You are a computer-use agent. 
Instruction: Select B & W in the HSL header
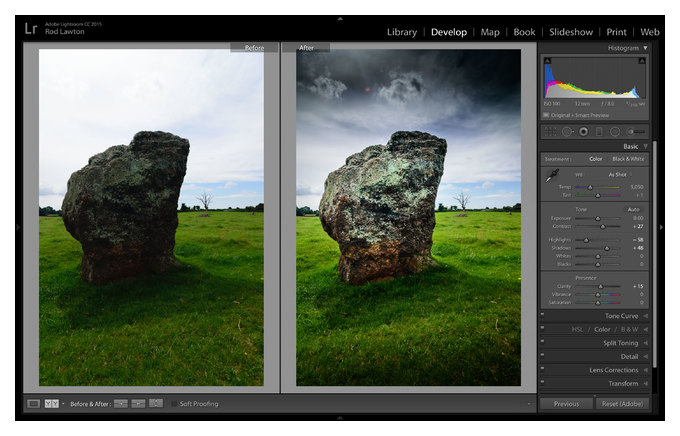pos(629,330)
